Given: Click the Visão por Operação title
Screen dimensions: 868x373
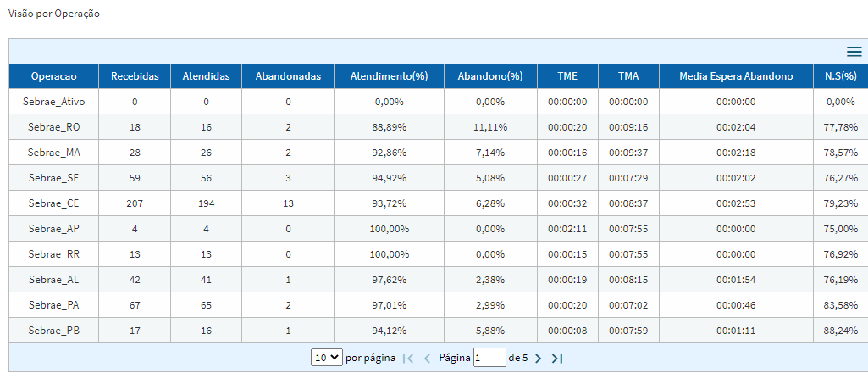Looking at the screenshot, I should (53, 14).
